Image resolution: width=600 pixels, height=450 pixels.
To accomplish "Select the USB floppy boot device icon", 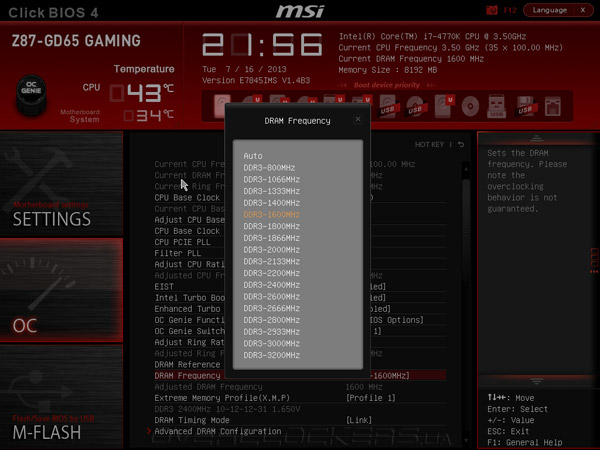I will 525,106.
